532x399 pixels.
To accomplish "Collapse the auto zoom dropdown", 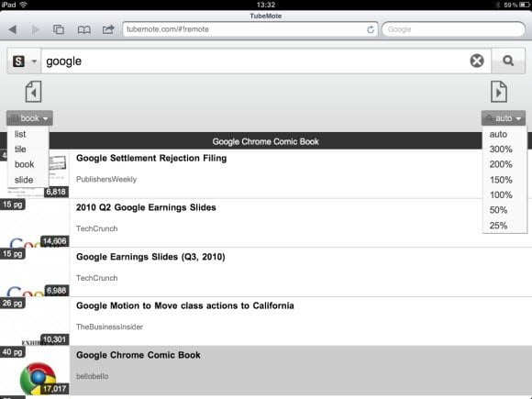I will tap(504, 118).
